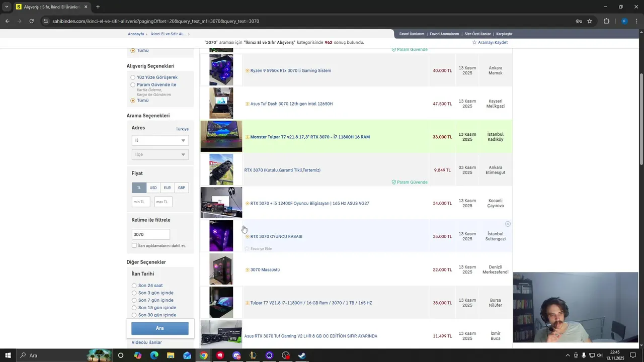Switch to Chrome in the taskbar

(203, 355)
